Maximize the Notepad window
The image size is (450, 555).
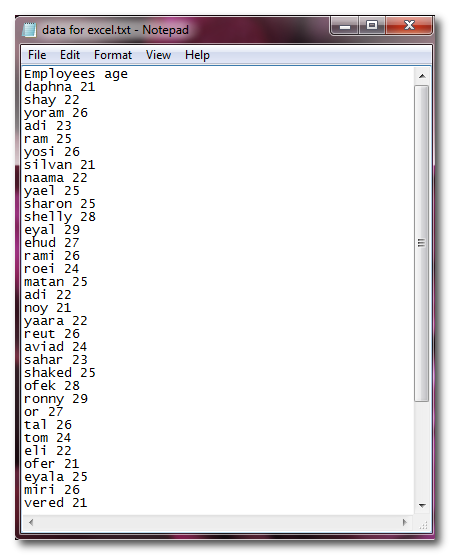click(372, 25)
